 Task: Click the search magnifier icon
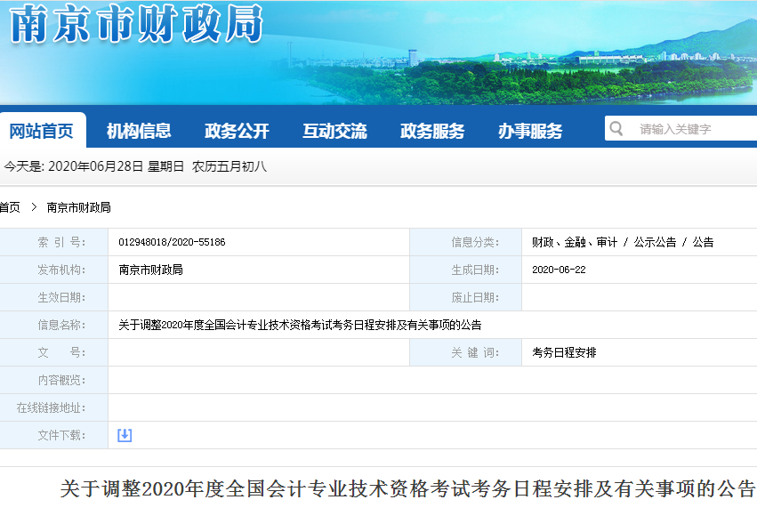(616, 129)
